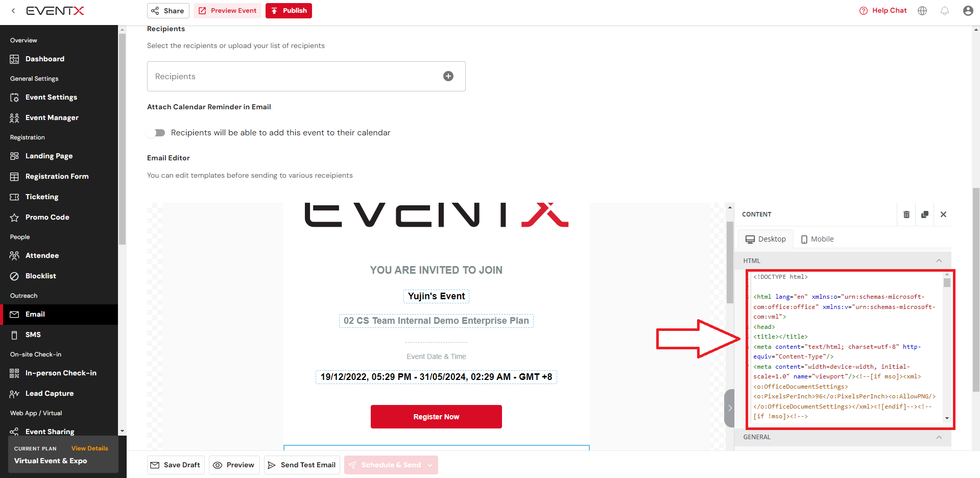The image size is (980, 478).
Task: Click the Recipients input field
Action: pos(306,77)
